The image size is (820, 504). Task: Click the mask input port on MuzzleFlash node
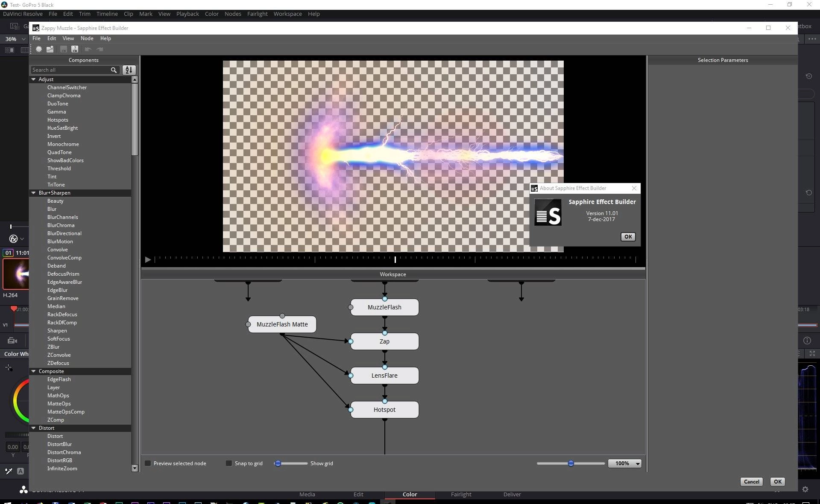pyautogui.click(x=351, y=307)
